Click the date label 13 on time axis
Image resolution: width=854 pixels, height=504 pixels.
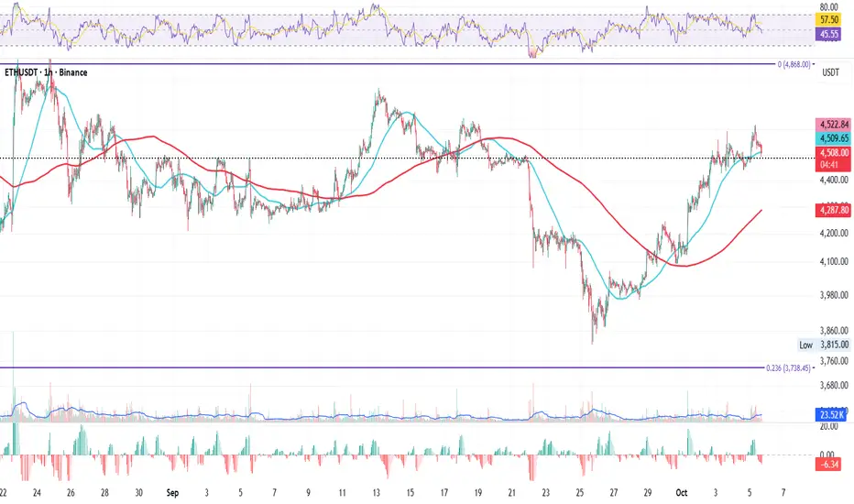click(377, 493)
